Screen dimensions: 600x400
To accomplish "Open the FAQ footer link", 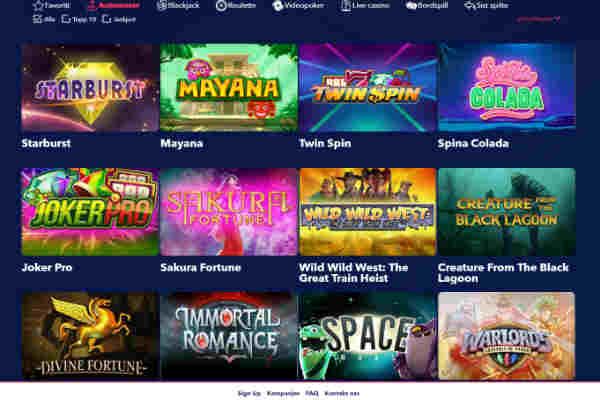I will (x=312, y=393).
